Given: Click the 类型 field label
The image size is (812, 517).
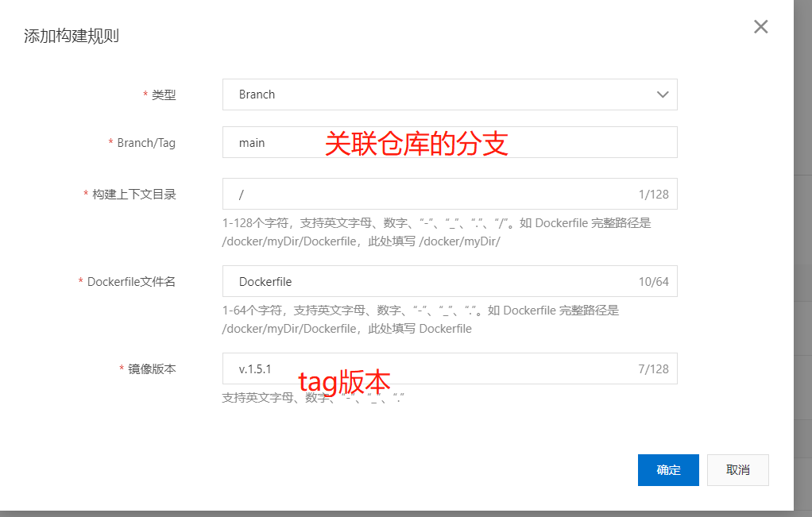Looking at the screenshot, I should click(x=164, y=95).
